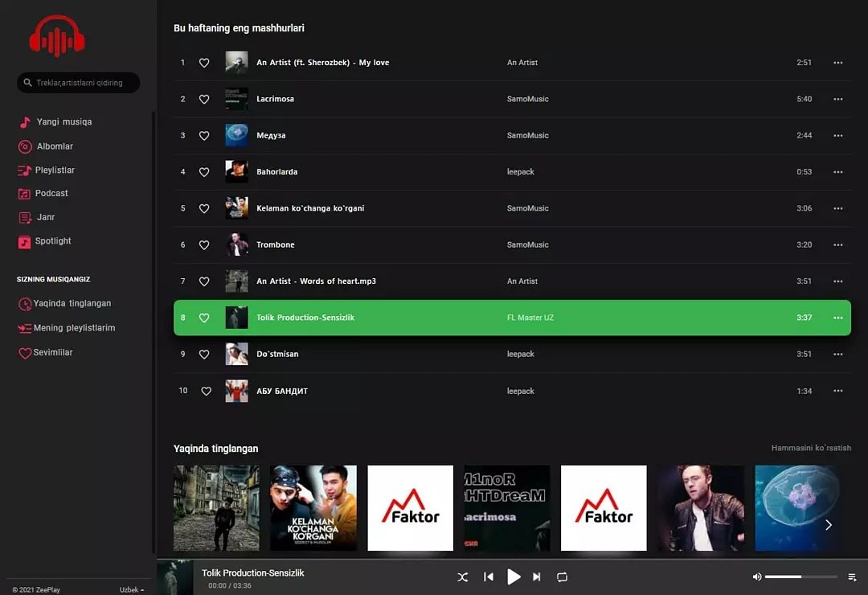Open the Podcast sidebar icon
This screenshot has height=595, width=868.
[x=25, y=194]
